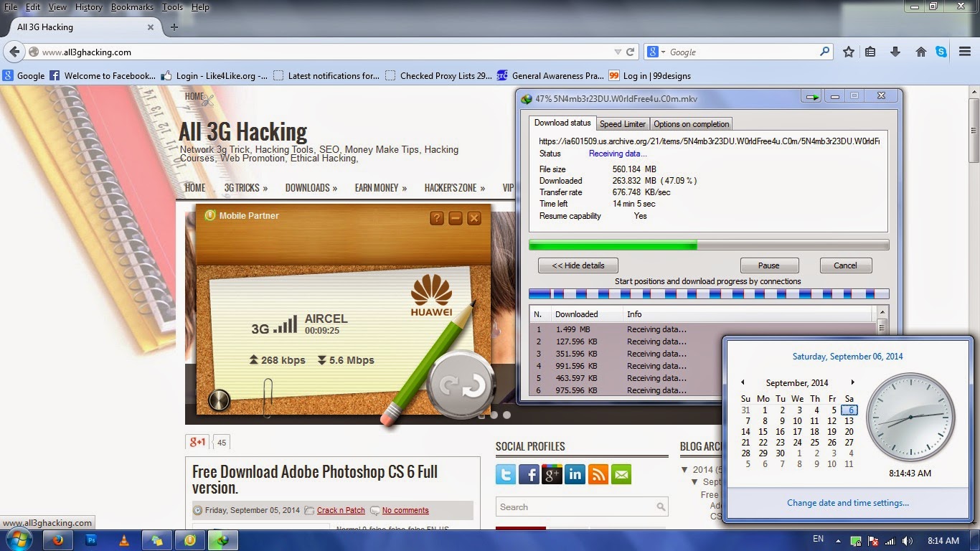
Task: Expand the EARN MONEY menu
Action: click(380, 188)
